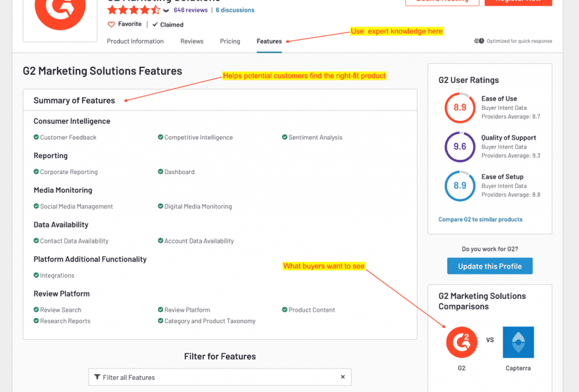Go to the Pricing tab
Image resolution: width=579 pixels, height=392 pixels.
tap(230, 41)
